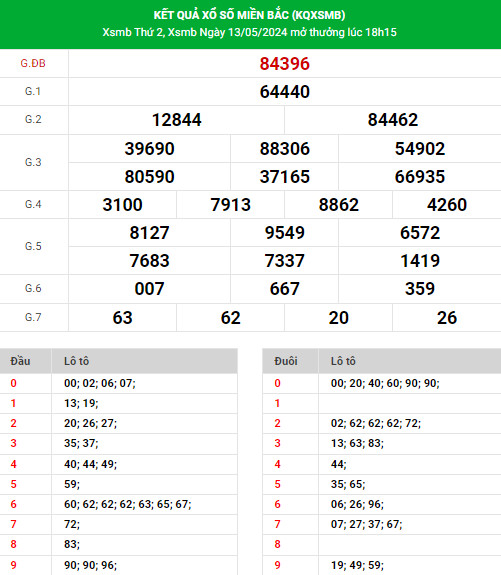
Task: Click the G.5 number 1419
Action: click(420, 261)
